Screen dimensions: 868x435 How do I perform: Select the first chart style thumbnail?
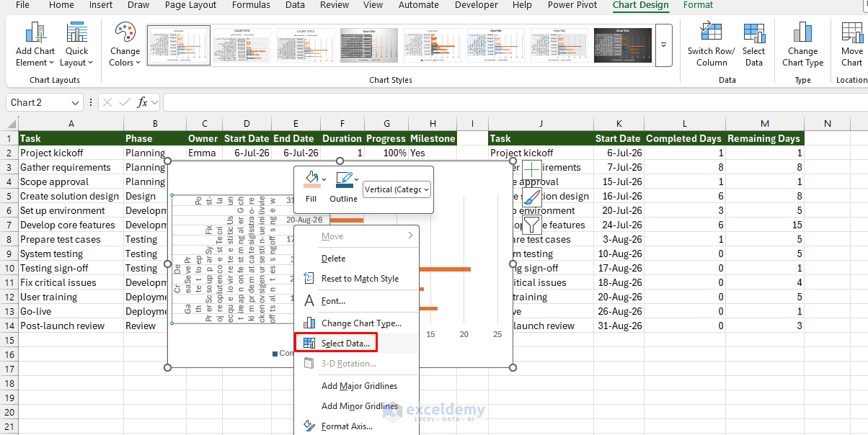pyautogui.click(x=179, y=45)
